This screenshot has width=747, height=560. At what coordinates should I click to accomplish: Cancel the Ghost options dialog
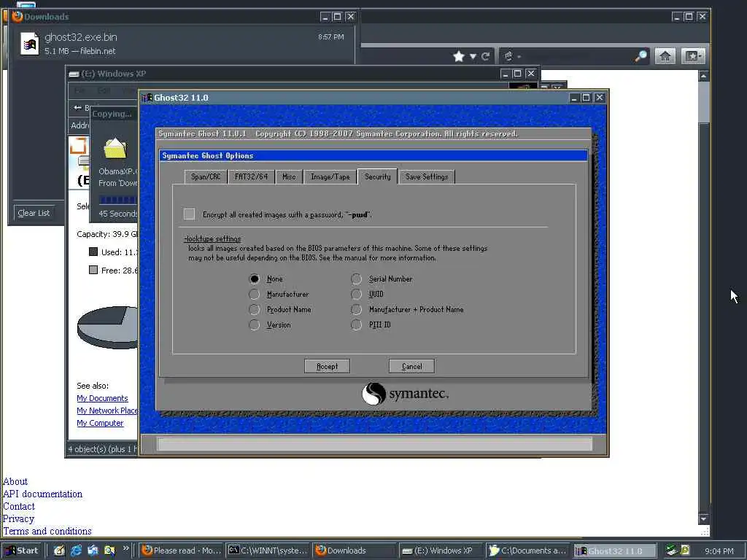(x=411, y=366)
